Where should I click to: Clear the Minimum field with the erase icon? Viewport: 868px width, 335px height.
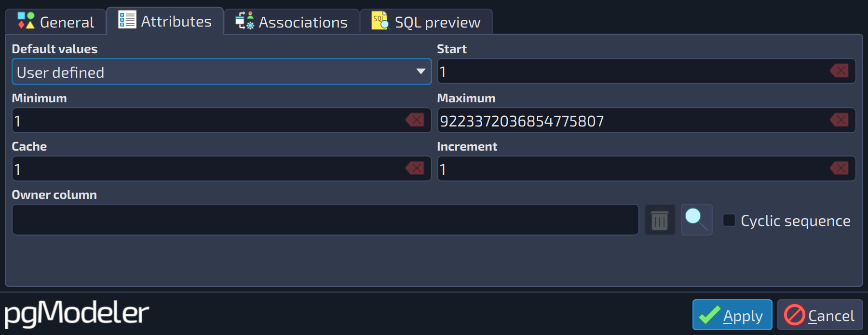click(x=415, y=120)
